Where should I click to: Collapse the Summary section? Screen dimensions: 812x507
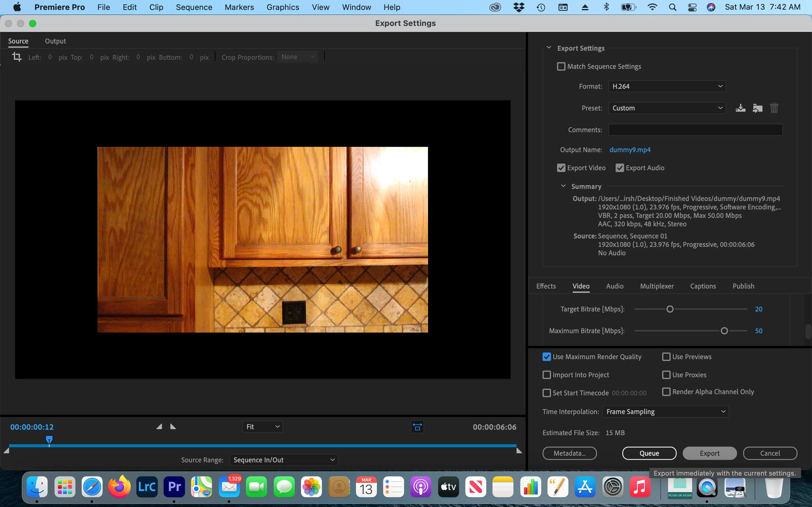563,186
